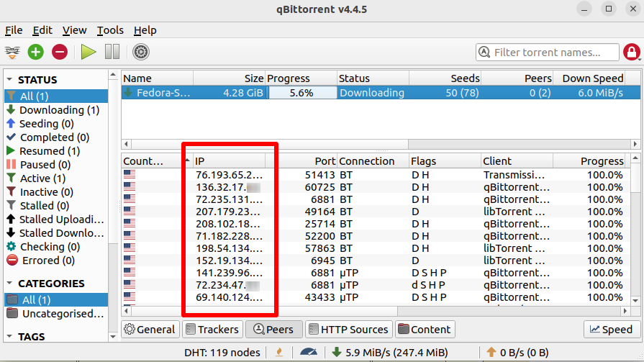This screenshot has width=644, height=362.
Task: Sort peers by the Port column header
Action: [301, 161]
